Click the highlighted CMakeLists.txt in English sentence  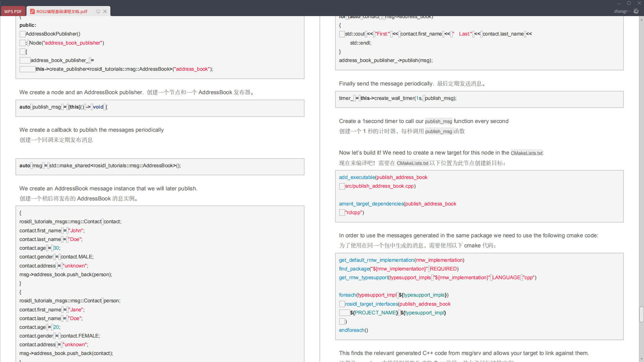click(x=526, y=153)
